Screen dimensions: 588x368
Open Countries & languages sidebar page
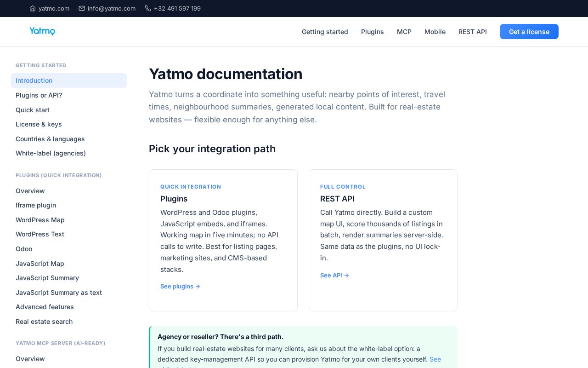(69, 139)
